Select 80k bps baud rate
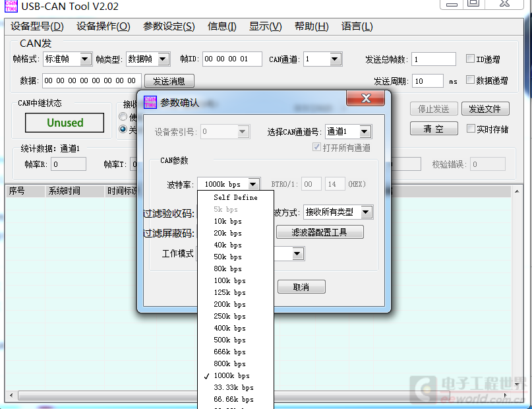Image resolution: width=532 pixels, height=409 pixels. coord(235,269)
